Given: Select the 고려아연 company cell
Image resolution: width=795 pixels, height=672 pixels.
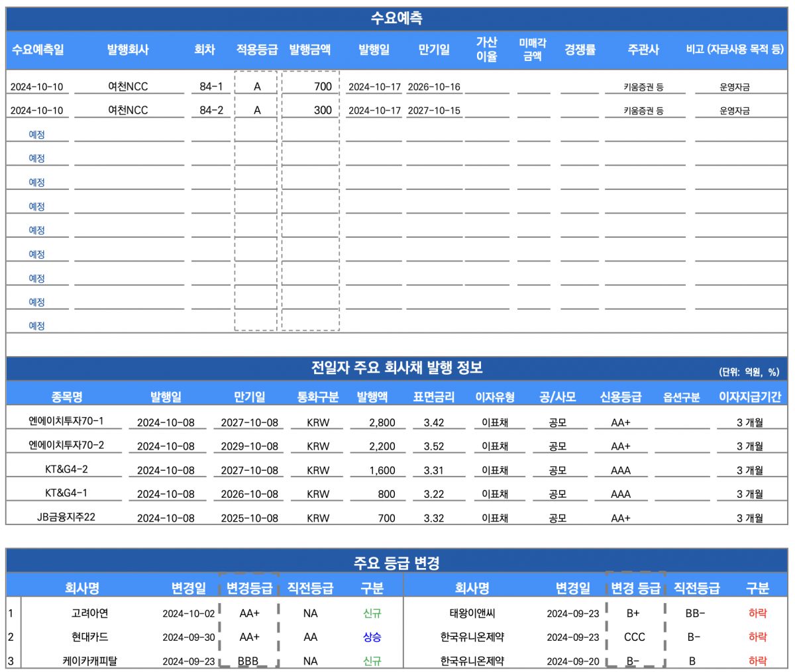Looking at the screenshot, I should (89, 613).
